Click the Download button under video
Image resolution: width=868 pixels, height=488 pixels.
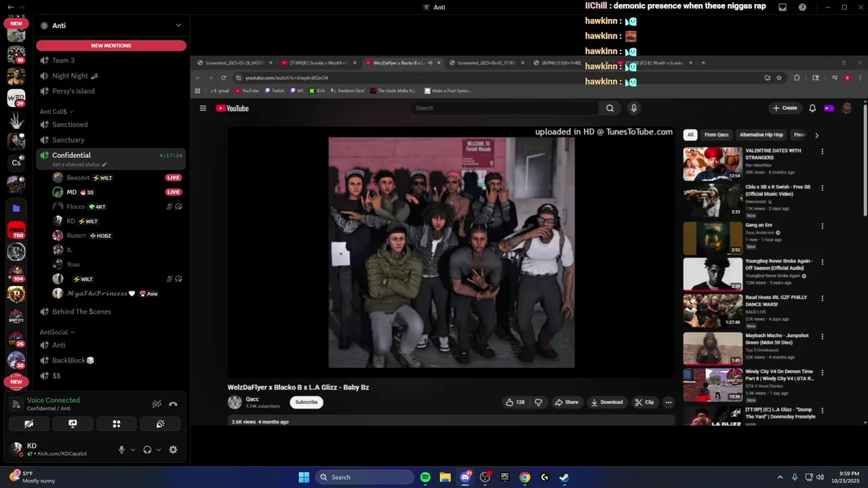607,402
